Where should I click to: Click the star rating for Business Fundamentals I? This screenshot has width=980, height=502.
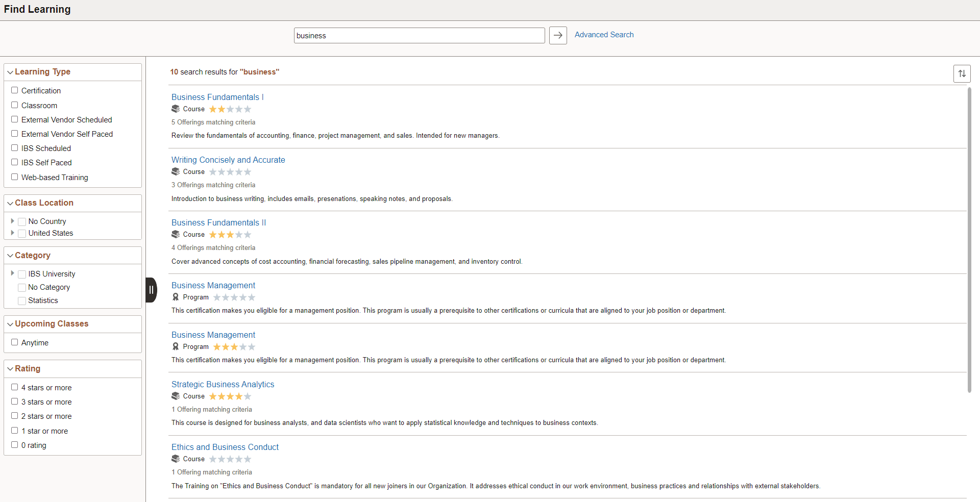pos(230,109)
